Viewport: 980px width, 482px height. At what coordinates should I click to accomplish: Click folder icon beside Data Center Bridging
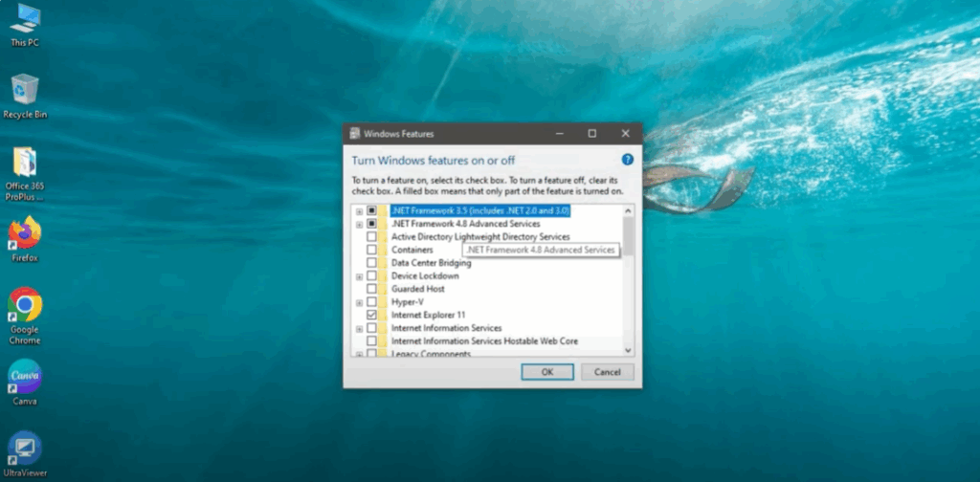click(383, 263)
